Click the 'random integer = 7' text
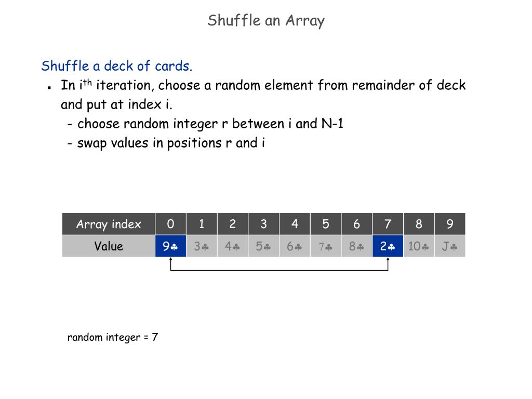This screenshot has height=399, width=532. coord(113,337)
